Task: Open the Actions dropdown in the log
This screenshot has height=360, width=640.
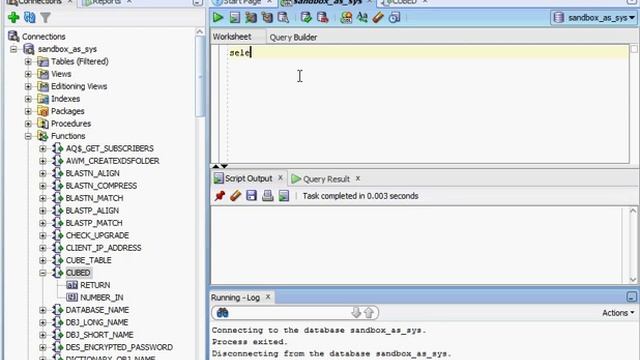Action: (618, 313)
